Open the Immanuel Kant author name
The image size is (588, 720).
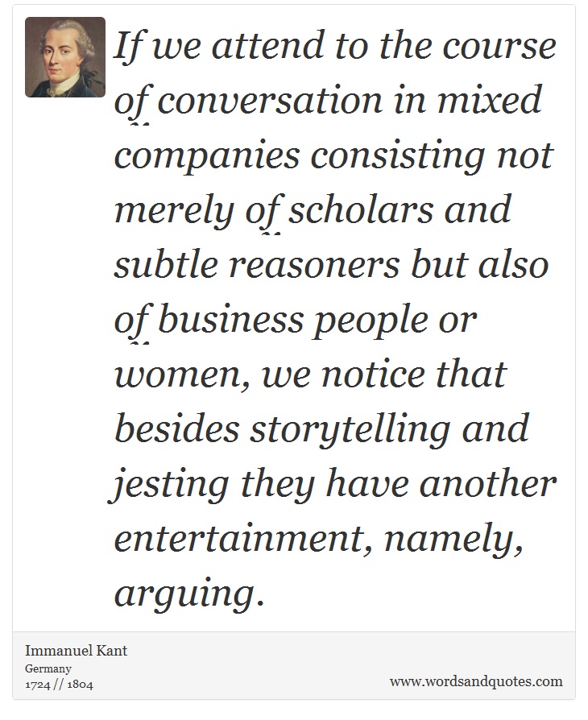pyautogui.click(x=76, y=650)
